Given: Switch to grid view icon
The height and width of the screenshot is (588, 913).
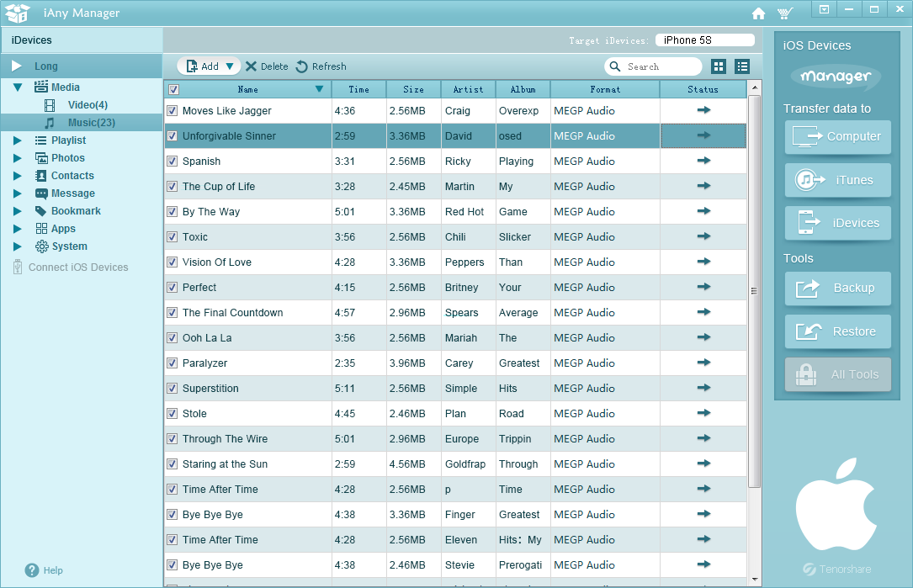Looking at the screenshot, I should [x=719, y=66].
